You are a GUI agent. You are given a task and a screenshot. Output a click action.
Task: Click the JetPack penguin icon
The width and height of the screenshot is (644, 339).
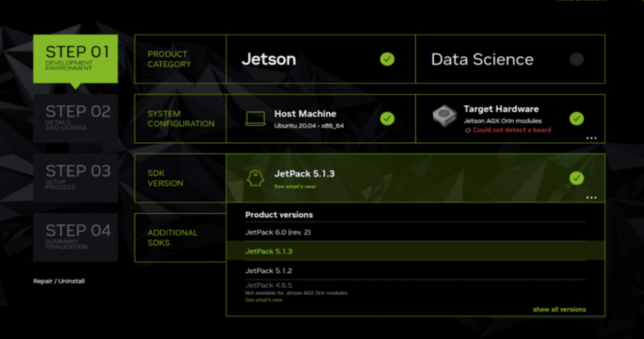click(x=255, y=178)
